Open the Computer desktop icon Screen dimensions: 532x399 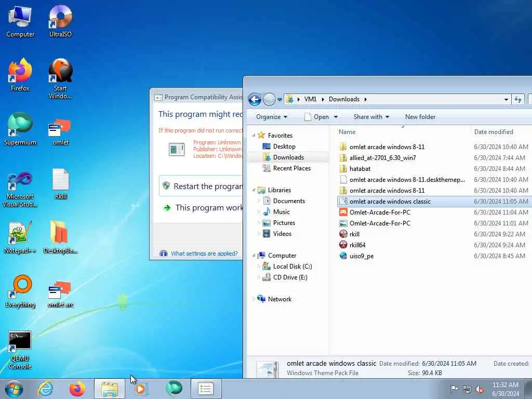20,21
